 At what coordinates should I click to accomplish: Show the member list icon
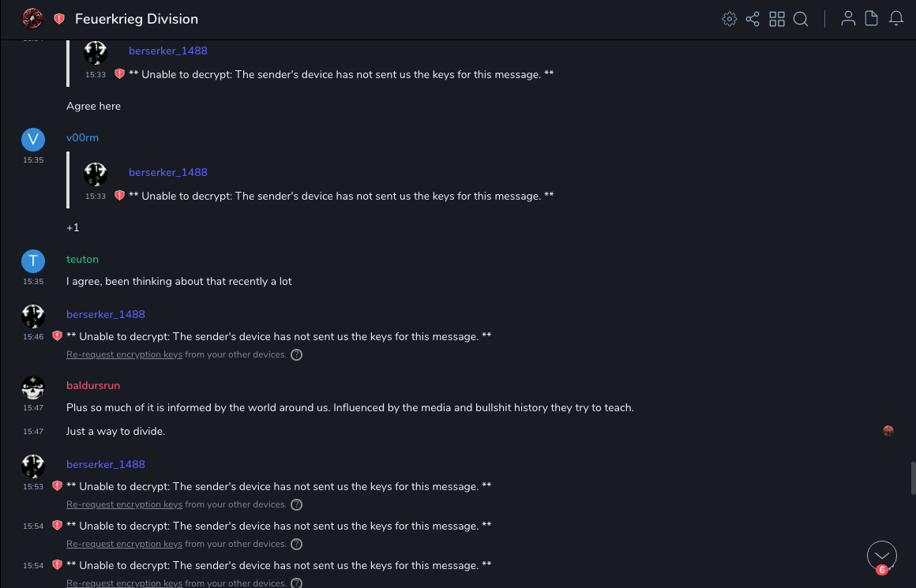point(848,19)
